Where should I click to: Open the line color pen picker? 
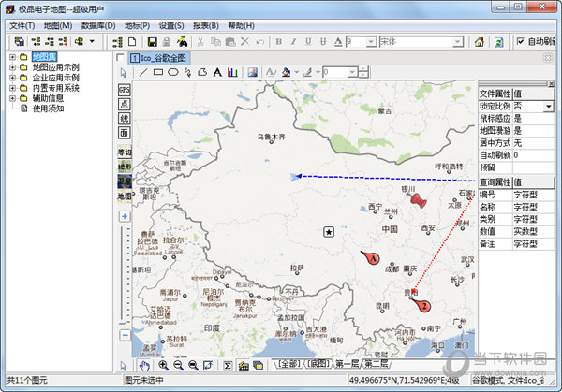tap(307, 72)
